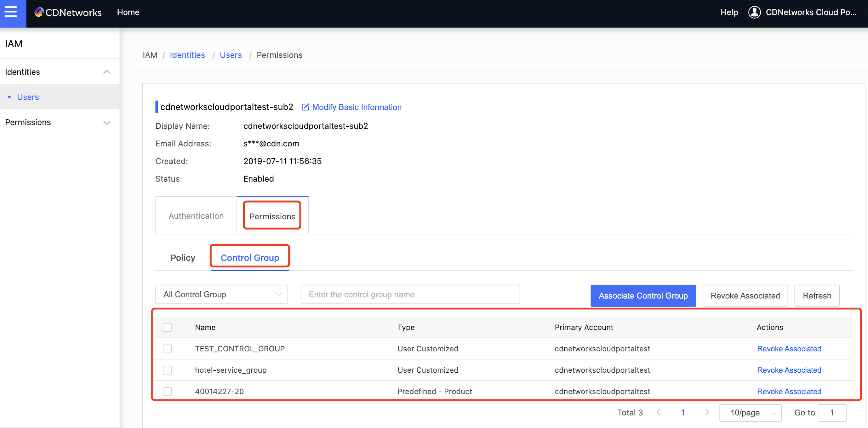Screen dimensions: 868x428
Task: Click the Associate Control Group button
Action: tap(643, 296)
